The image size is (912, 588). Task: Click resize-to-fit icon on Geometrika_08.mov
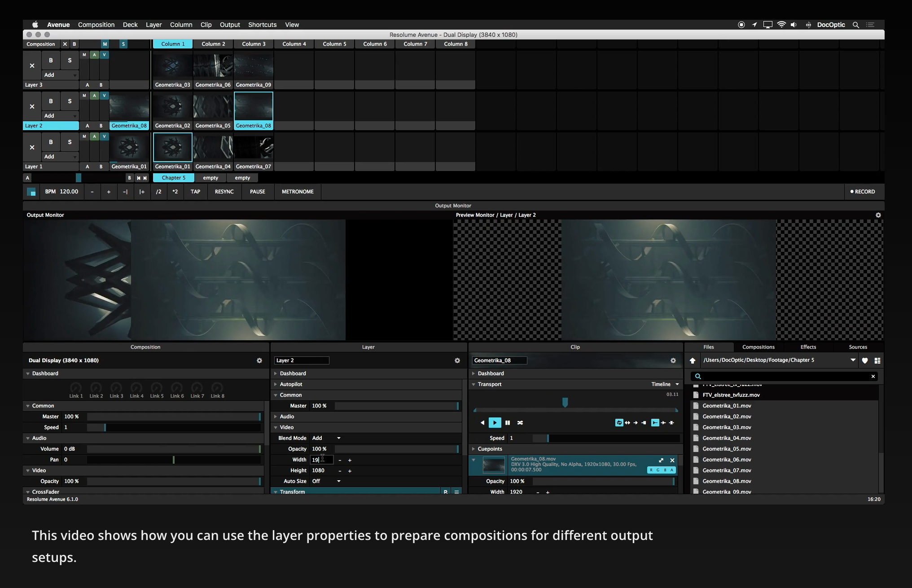(661, 460)
